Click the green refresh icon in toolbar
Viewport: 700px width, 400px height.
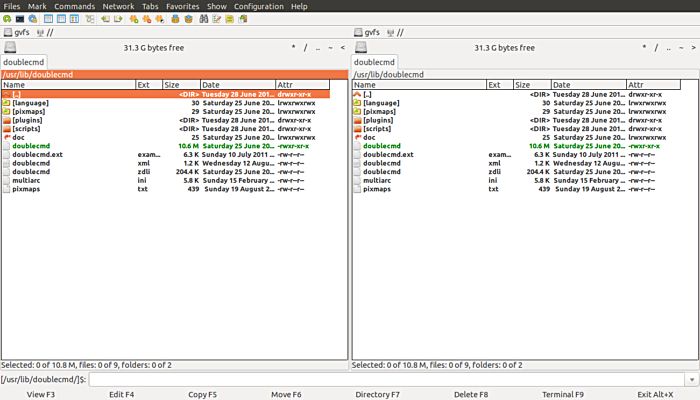(7, 19)
